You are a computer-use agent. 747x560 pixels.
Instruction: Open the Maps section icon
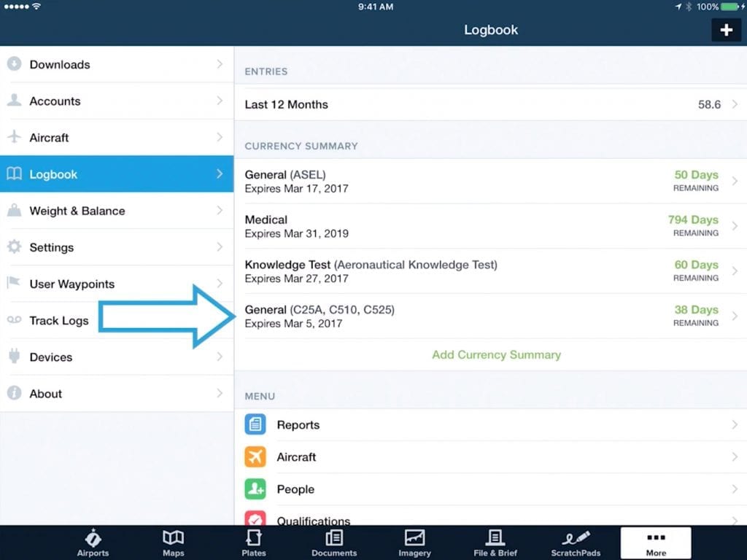173,540
